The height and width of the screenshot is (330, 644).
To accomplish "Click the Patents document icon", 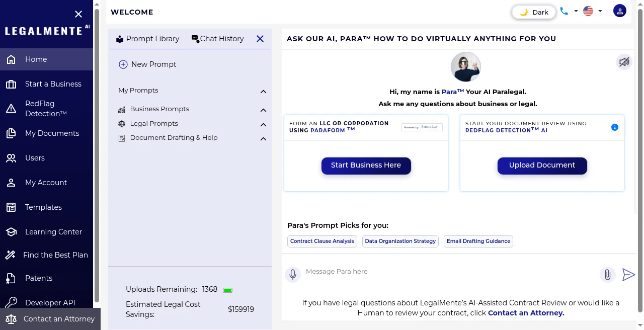I will point(11,278).
